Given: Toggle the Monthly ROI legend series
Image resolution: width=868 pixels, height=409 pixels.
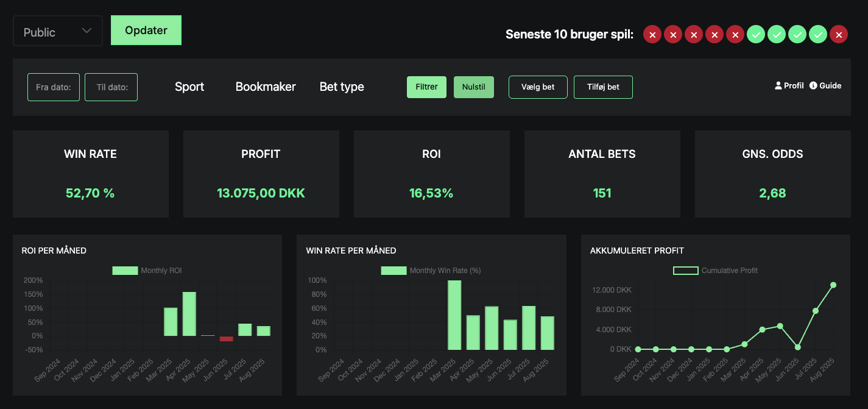Looking at the screenshot, I should [125, 271].
